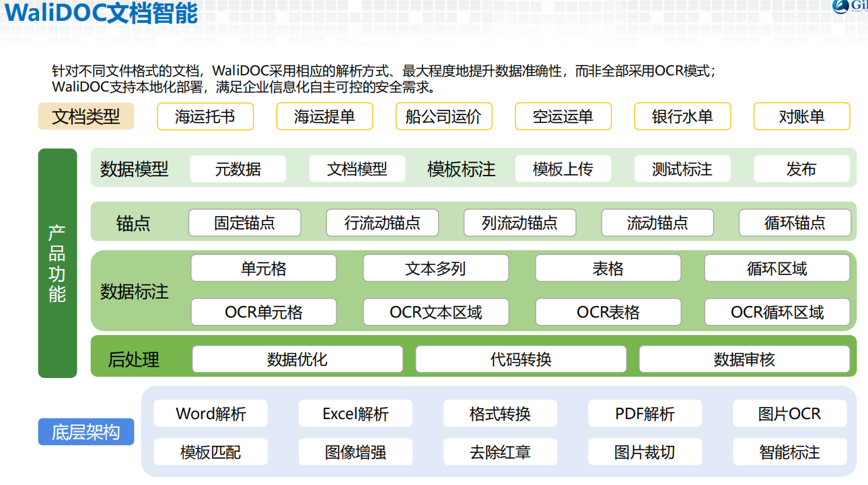Select the 循环锚点 box
This screenshot has width=868, height=485.
pyautogui.click(x=795, y=223)
